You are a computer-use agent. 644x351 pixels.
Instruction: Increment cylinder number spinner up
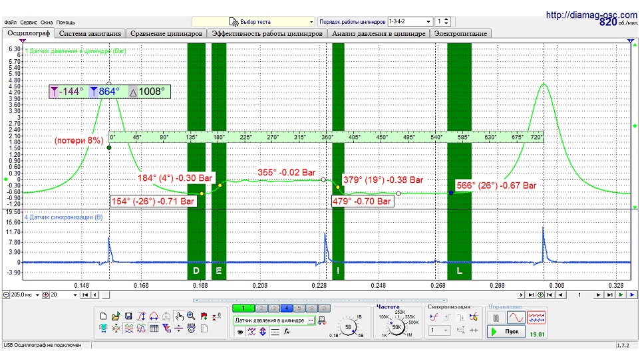[446, 19]
